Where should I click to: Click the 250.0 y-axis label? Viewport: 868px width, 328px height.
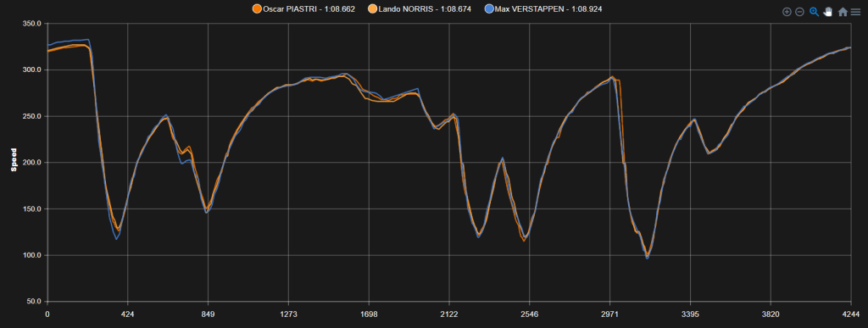click(31, 117)
